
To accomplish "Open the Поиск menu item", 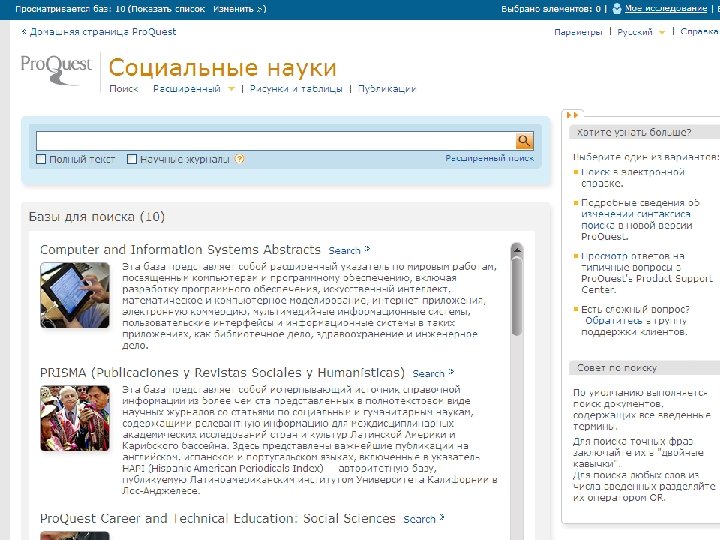I will 124,89.
